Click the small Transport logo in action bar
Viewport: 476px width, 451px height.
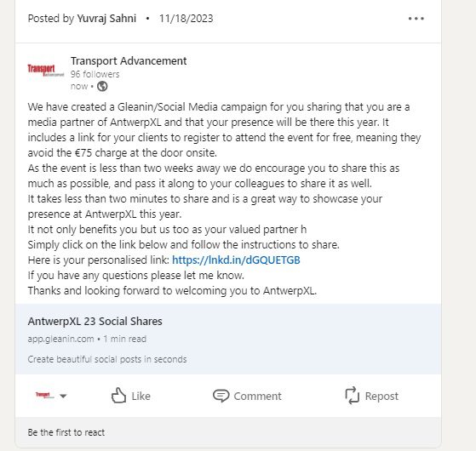[45, 395]
